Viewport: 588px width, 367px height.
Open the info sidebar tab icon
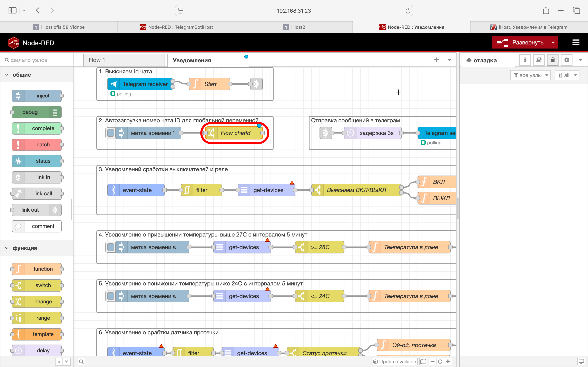click(x=525, y=60)
